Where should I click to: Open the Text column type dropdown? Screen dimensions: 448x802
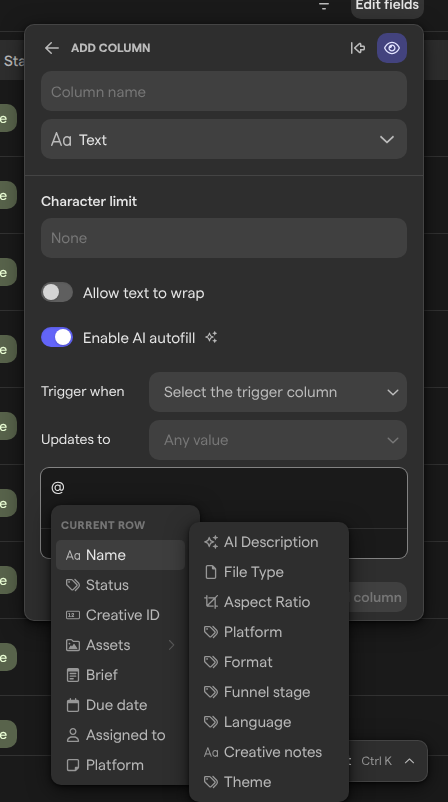point(224,139)
